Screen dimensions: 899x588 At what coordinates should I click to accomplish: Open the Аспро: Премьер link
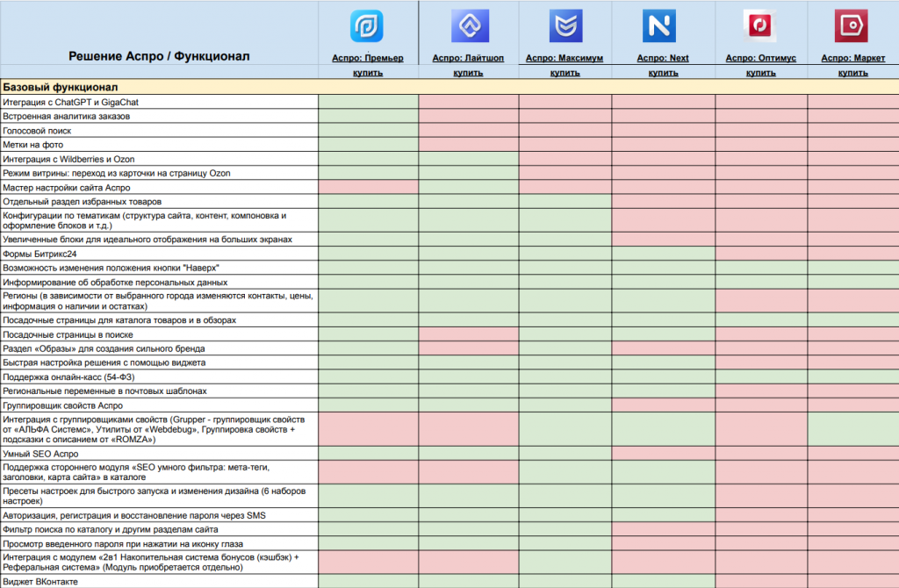pos(368,58)
